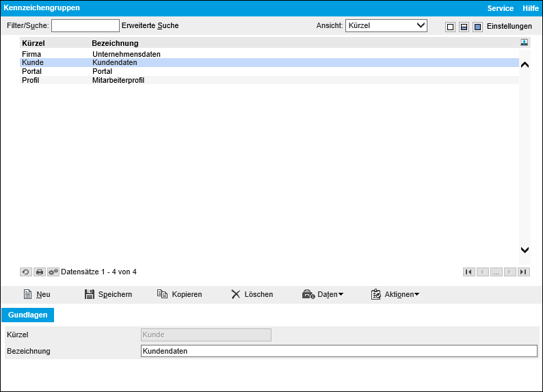Open the Ansicht dropdown
Image resolution: width=543 pixels, height=392 pixels.
click(386, 26)
